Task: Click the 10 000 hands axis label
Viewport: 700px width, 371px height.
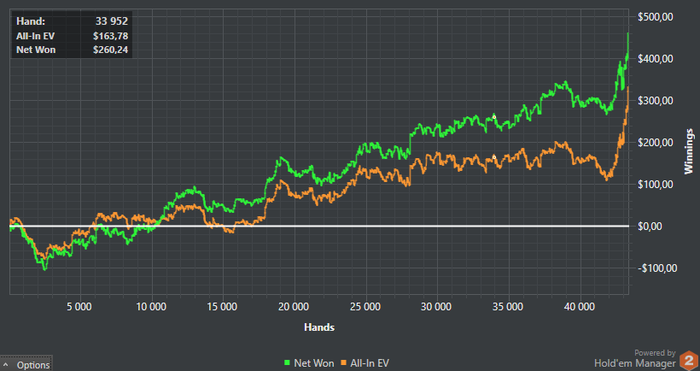Action: tap(151, 307)
